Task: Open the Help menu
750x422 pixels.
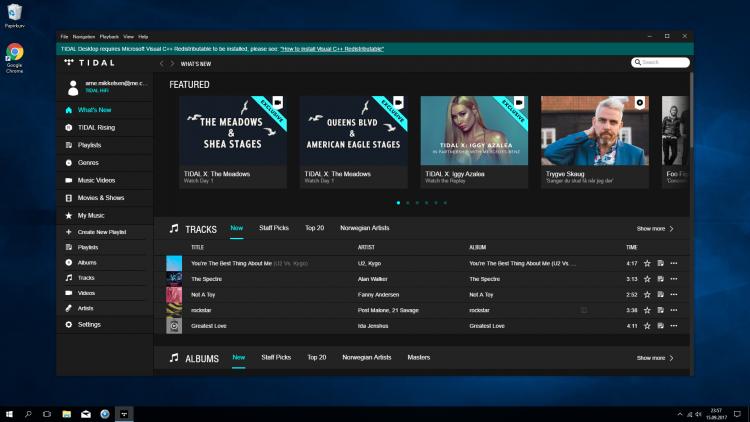Action: click(143, 37)
